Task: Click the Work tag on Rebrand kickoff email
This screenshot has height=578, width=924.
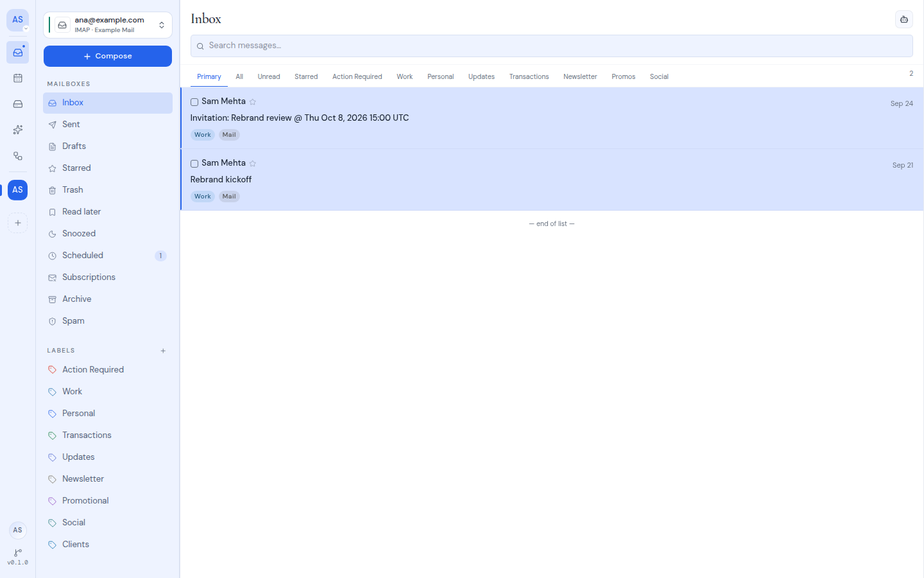Action: point(203,197)
